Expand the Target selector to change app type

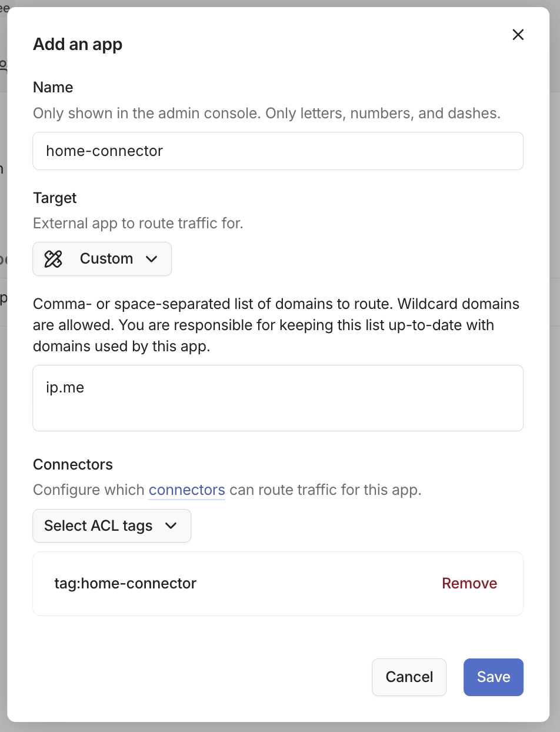(x=102, y=259)
